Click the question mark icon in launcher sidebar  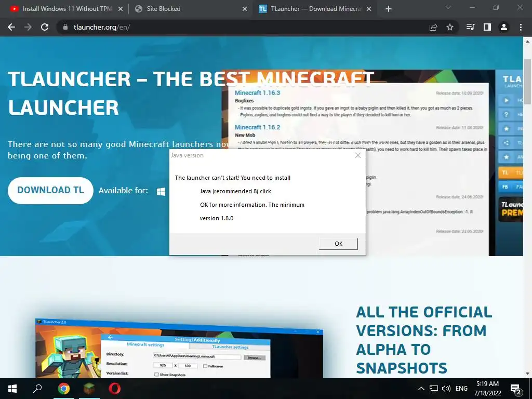[x=506, y=115]
